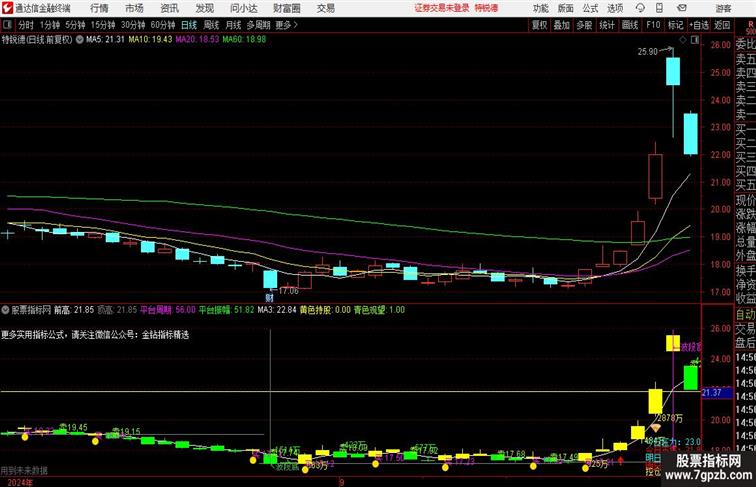Click the +自选 add to watchlist button
The image size is (756, 487).
(x=699, y=25)
